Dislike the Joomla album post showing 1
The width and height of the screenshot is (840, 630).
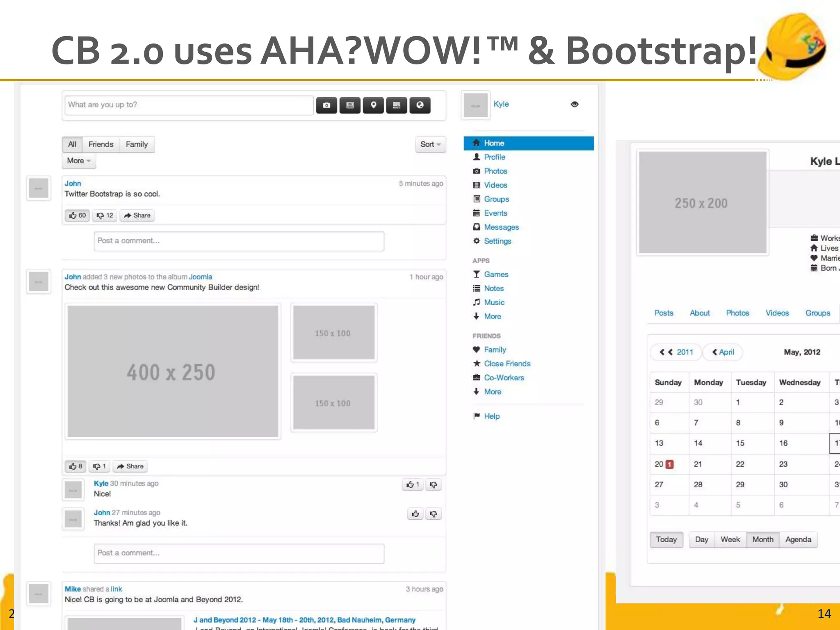tap(99, 466)
